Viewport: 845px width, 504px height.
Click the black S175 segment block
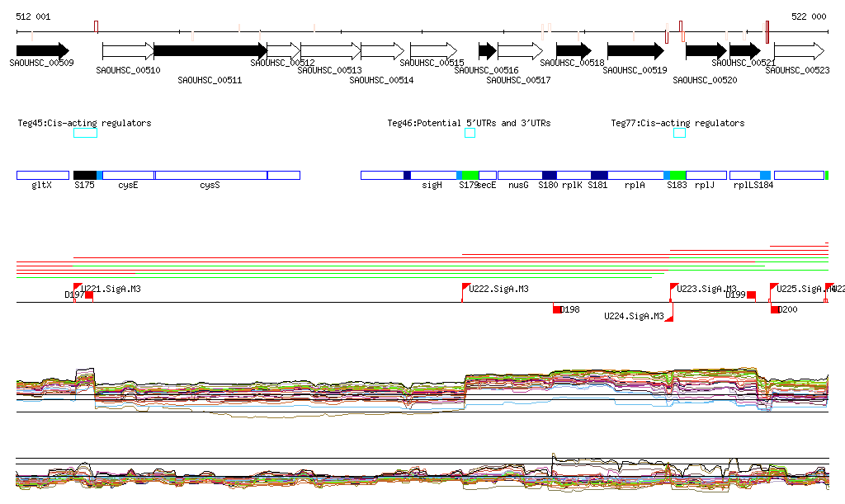[85, 175]
